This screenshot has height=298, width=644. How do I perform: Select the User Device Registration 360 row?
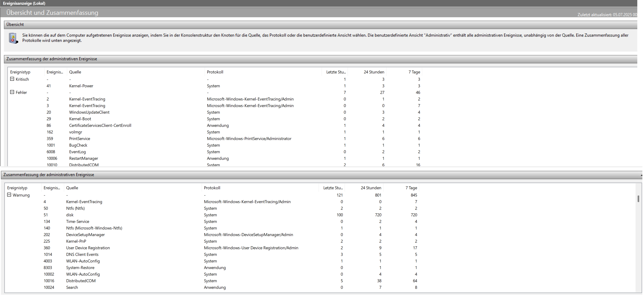(88, 248)
